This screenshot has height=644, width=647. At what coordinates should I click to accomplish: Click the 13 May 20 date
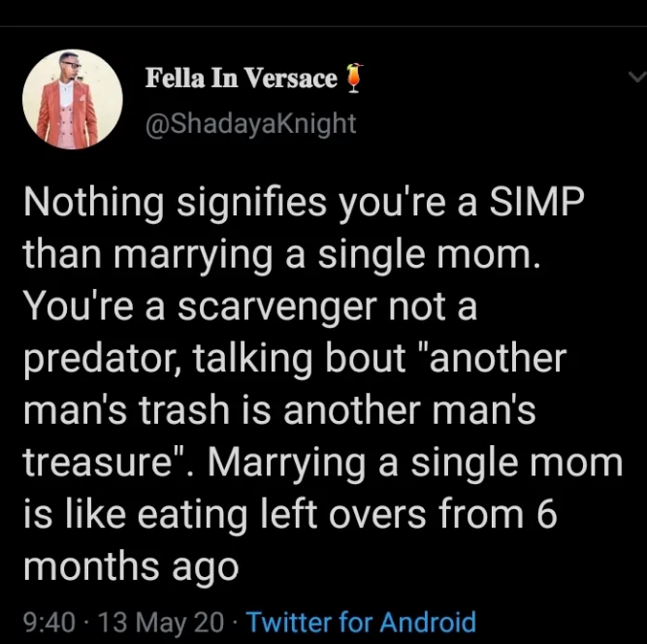coord(161,622)
